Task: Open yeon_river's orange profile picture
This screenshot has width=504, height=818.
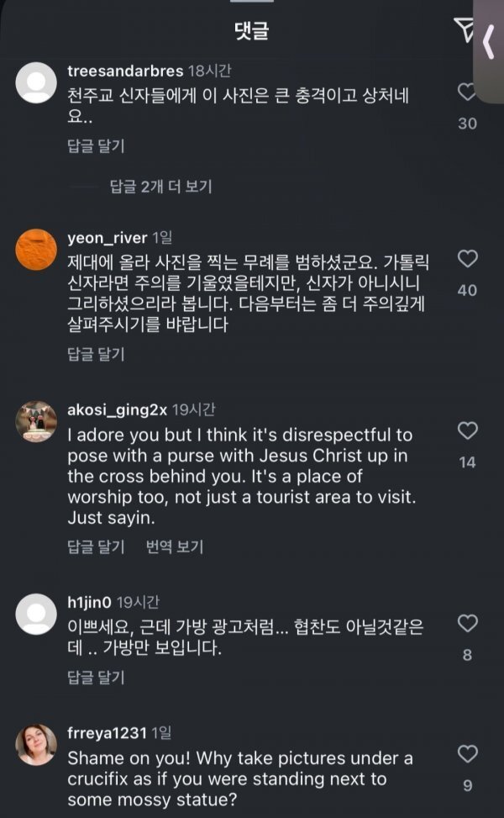Action: [36, 250]
